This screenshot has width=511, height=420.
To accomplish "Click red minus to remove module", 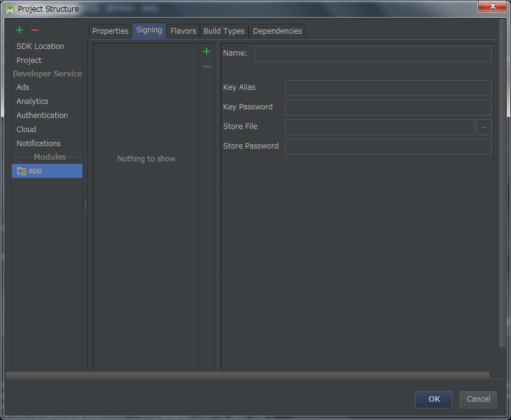I will (x=35, y=30).
